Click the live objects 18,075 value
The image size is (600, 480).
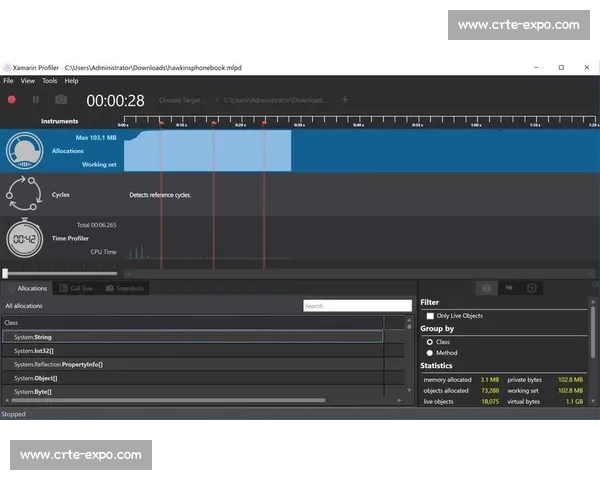[x=490, y=402]
